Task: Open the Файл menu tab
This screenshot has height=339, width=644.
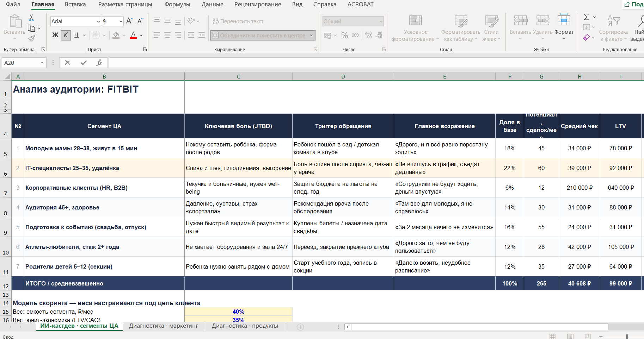Action: pos(13,4)
